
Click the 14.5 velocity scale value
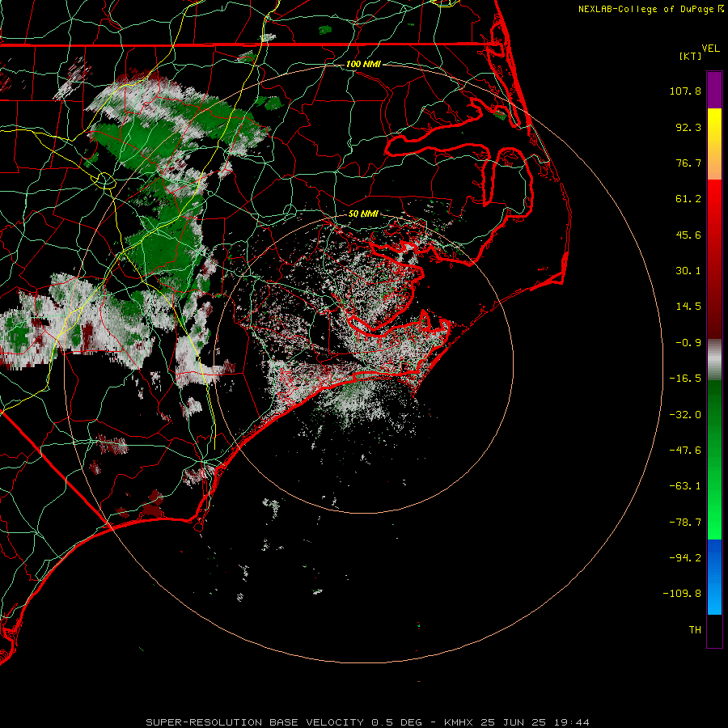click(688, 307)
